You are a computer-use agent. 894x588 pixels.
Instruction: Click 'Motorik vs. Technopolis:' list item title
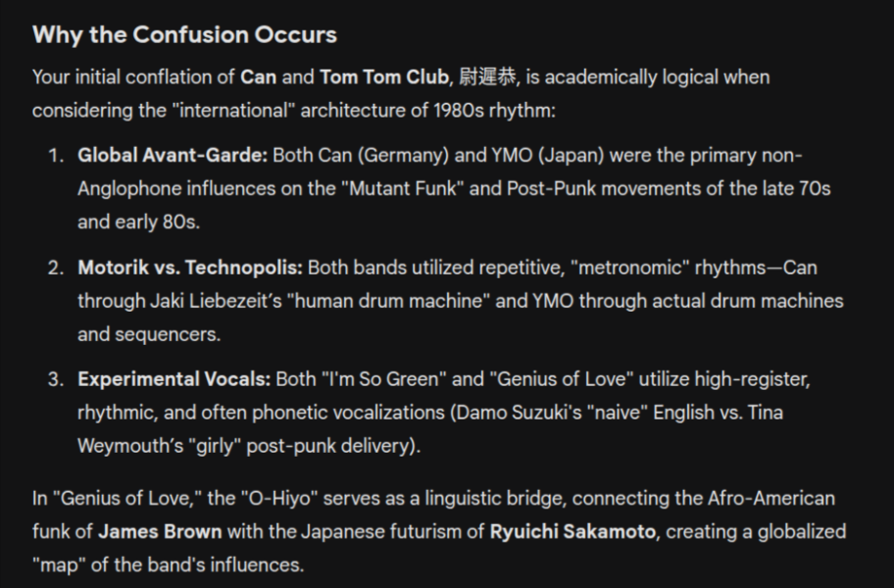[190, 268]
